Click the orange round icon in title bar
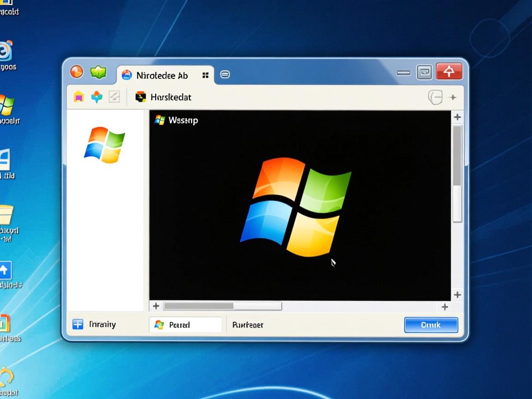532x399 pixels. [x=76, y=72]
